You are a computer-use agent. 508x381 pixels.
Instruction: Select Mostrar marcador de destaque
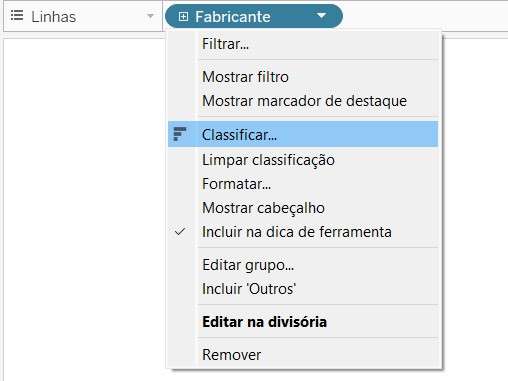click(303, 101)
